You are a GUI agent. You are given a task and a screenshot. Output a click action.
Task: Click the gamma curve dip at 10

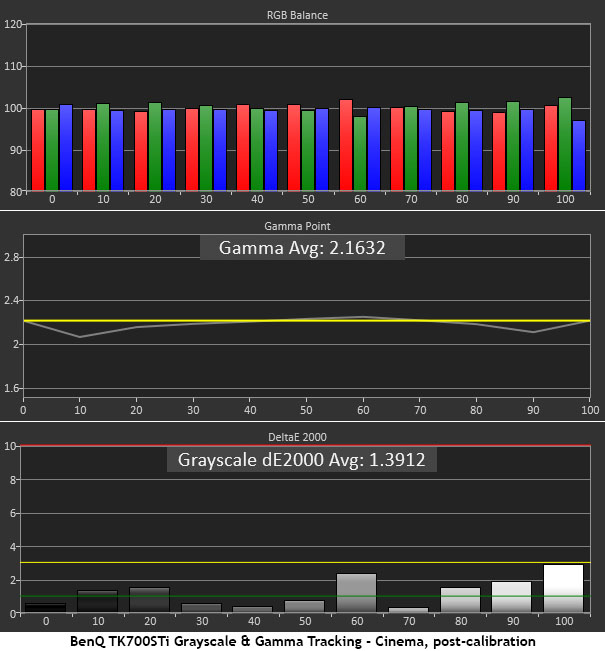pyautogui.click(x=76, y=337)
